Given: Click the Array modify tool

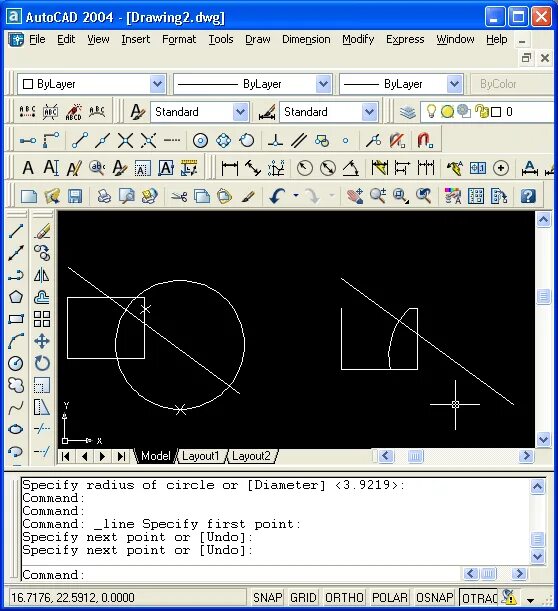Looking at the screenshot, I should 42,320.
